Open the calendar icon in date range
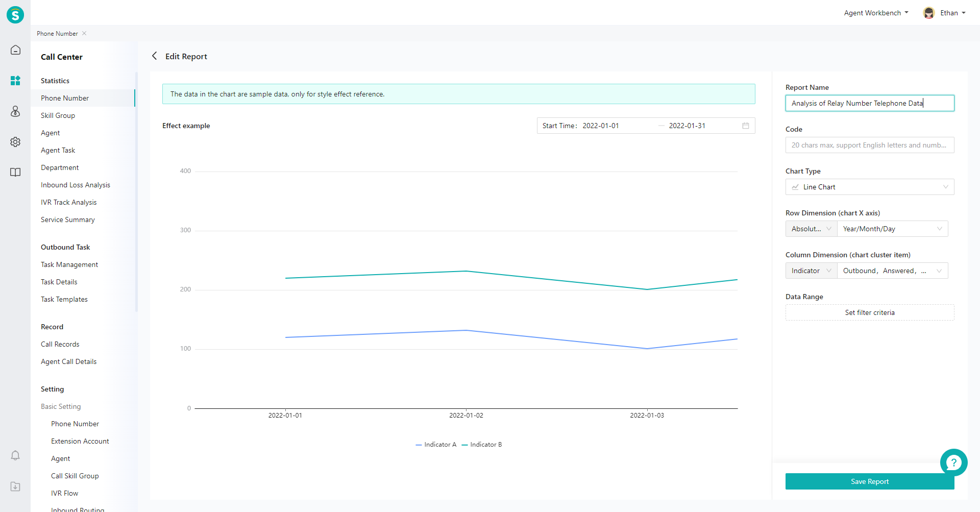Image resolution: width=980 pixels, height=512 pixels. (746, 126)
